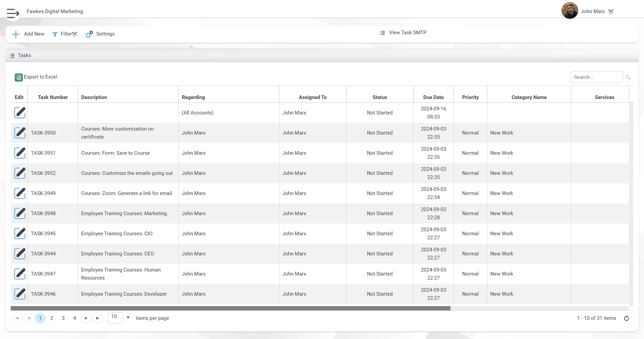
Task: Click the Search input field
Action: click(x=597, y=77)
